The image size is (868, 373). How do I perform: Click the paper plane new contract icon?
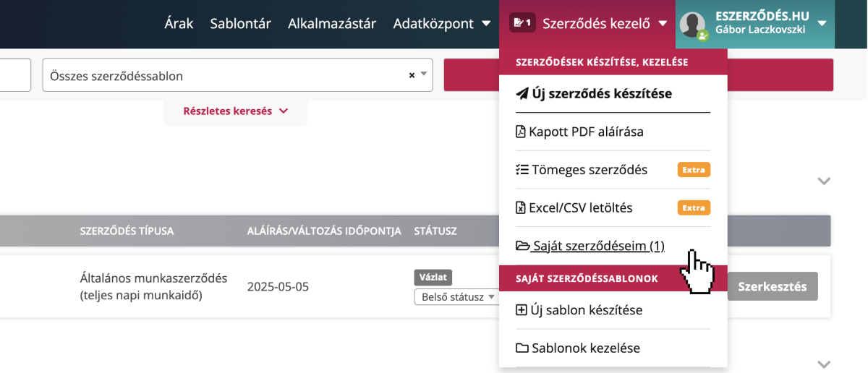click(x=522, y=94)
